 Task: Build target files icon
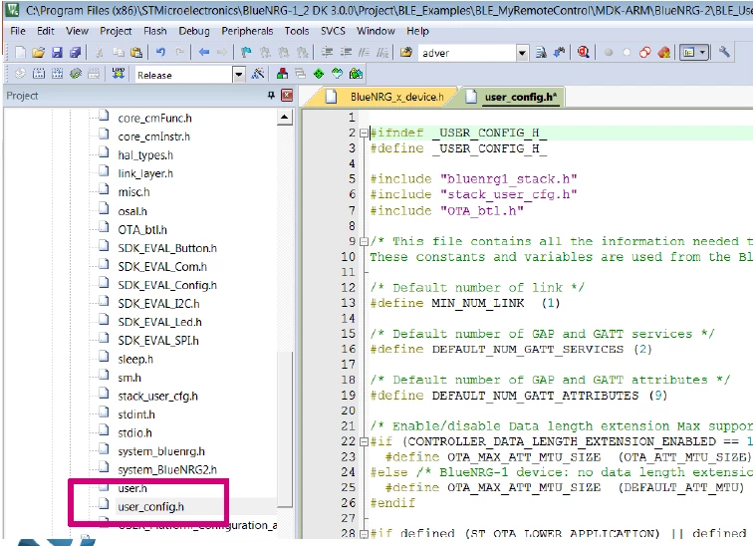click(x=39, y=74)
